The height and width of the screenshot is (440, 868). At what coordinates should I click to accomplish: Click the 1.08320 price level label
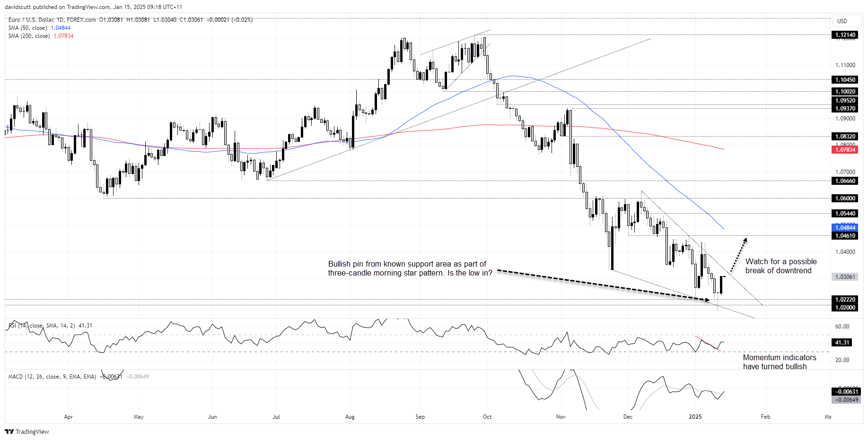click(845, 137)
